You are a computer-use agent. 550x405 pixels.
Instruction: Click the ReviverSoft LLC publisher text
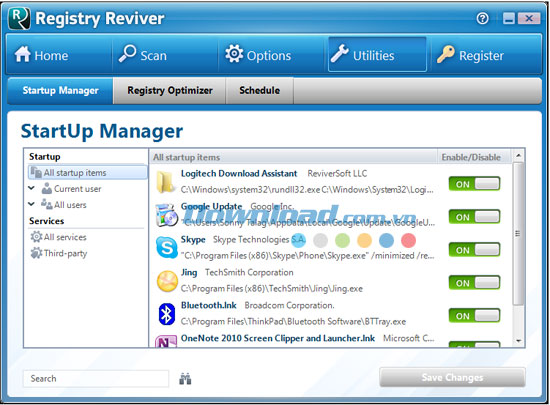[x=337, y=174]
